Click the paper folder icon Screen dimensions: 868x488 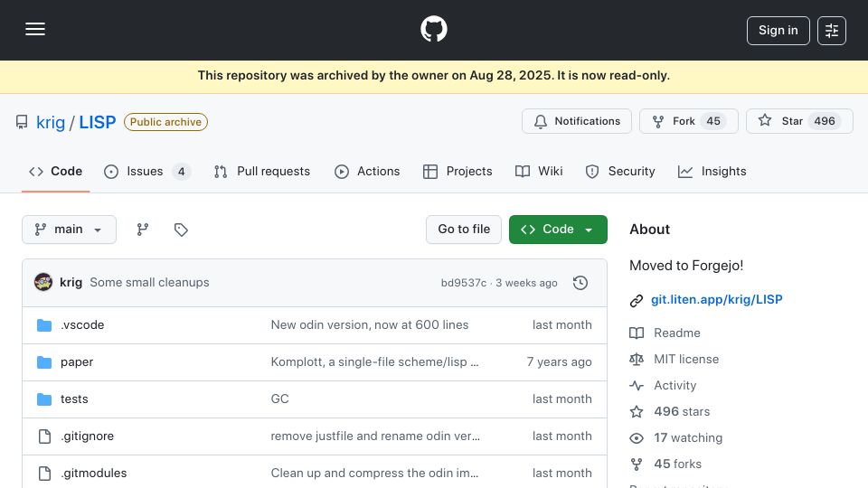[x=44, y=361]
